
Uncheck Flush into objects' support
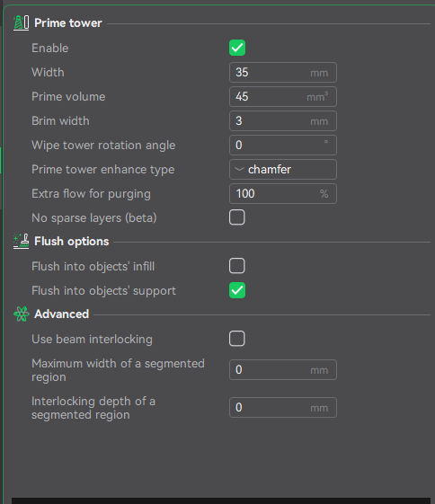237,290
